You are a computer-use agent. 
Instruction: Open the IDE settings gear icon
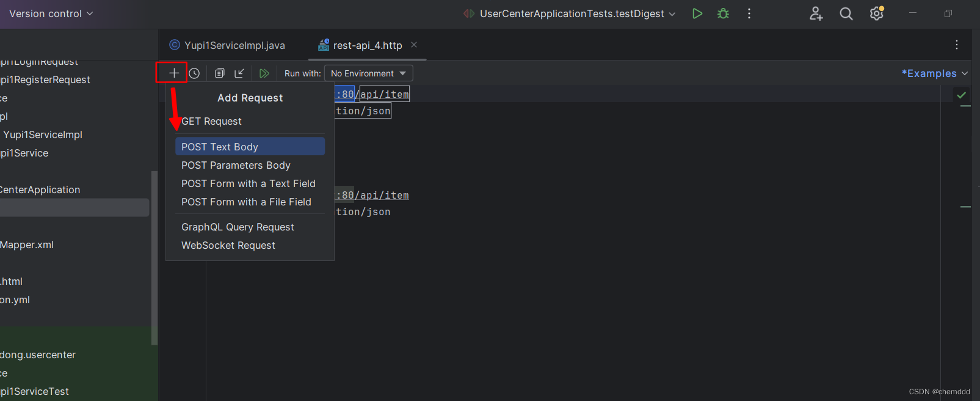(877, 13)
